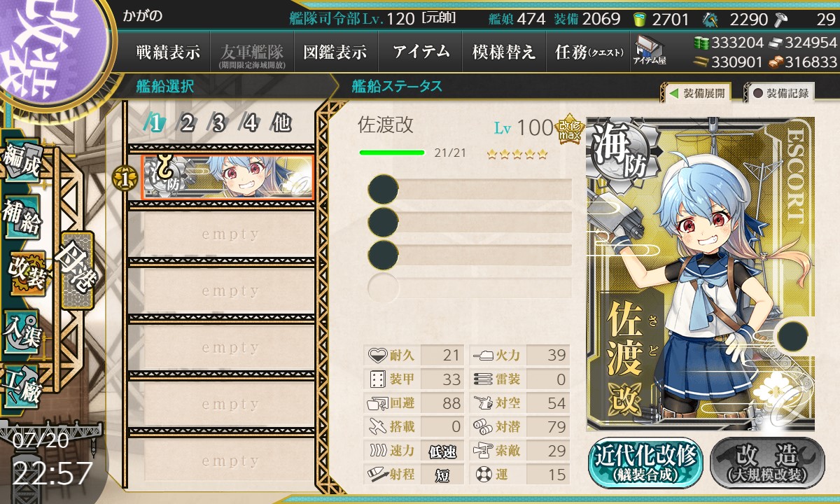Open the 補給 resupply side icon
The image size is (840, 504).
point(22,217)
